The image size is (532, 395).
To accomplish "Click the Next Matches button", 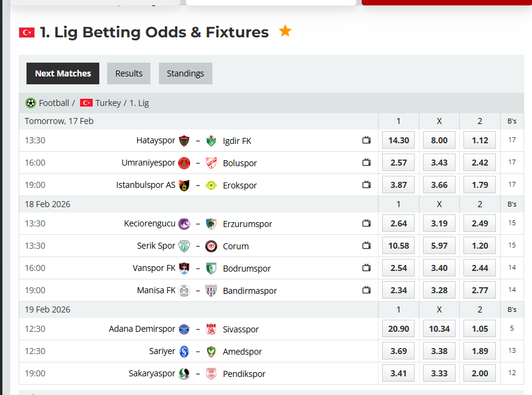I will 63,73.
